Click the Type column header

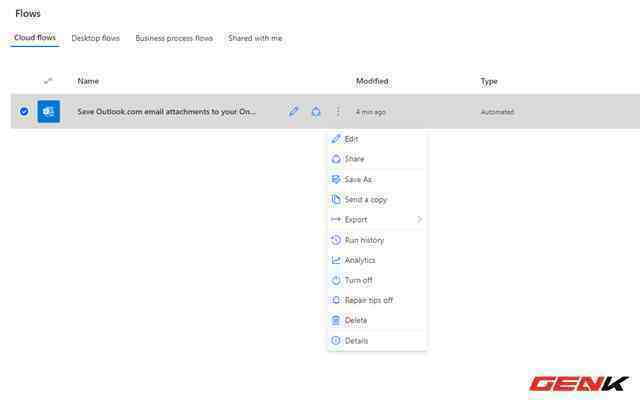pyautogui.click(x=489, y=81)
